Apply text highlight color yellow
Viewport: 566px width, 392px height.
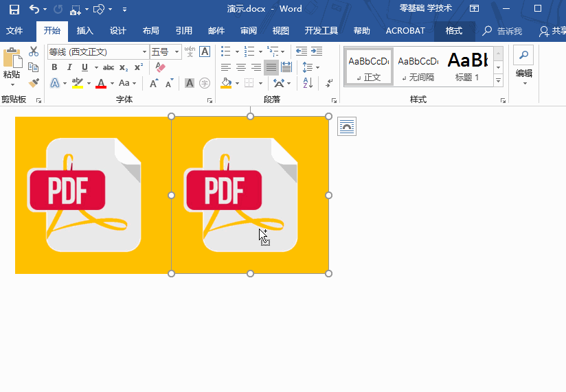(77, 83)
